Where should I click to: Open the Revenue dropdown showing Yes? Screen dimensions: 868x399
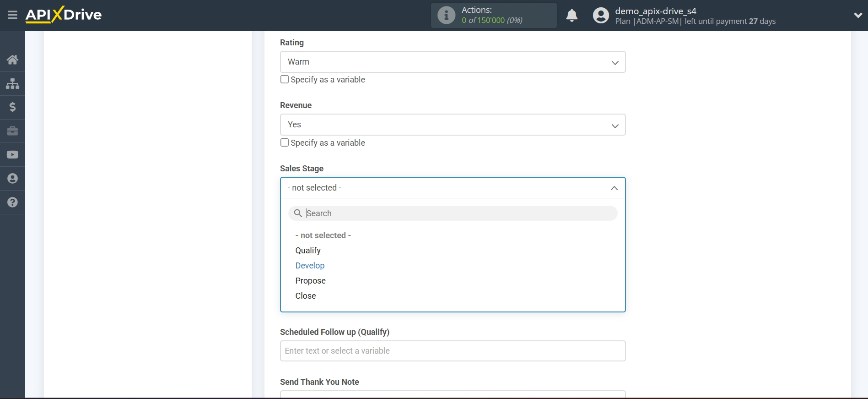(x=453, y=125)
